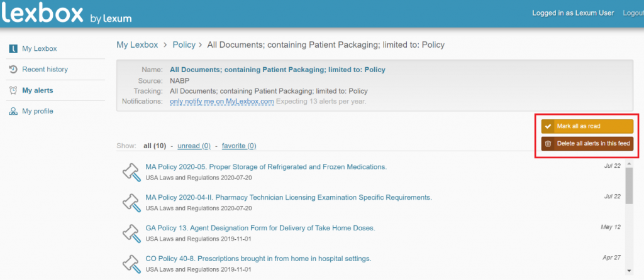Click the gavel icon beside MA Policy 2020-04-II

[131, 202]
